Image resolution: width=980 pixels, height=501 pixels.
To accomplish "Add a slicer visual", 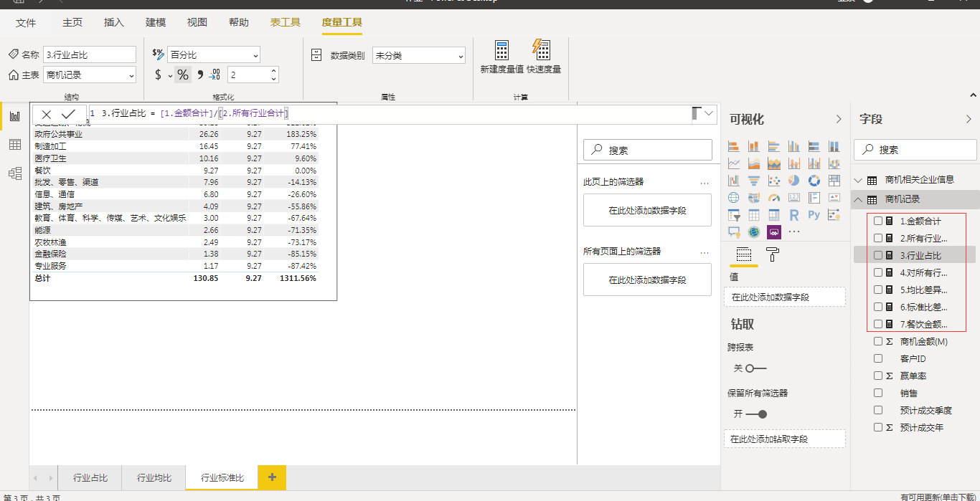I will (734, 215).
